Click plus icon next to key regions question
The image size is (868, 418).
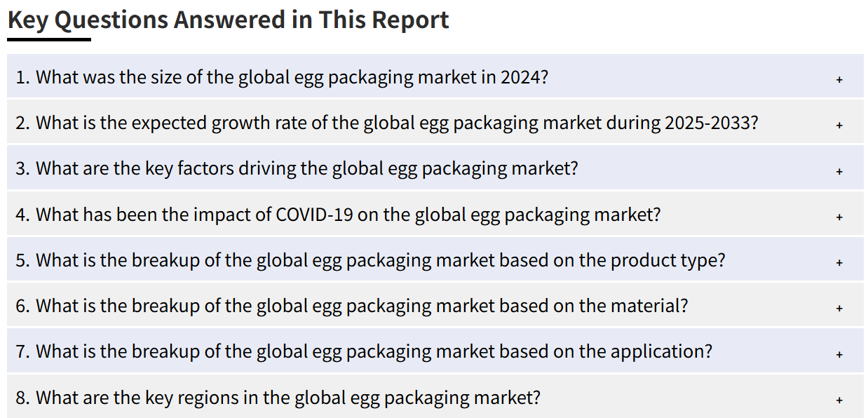[x=839, y=400]
